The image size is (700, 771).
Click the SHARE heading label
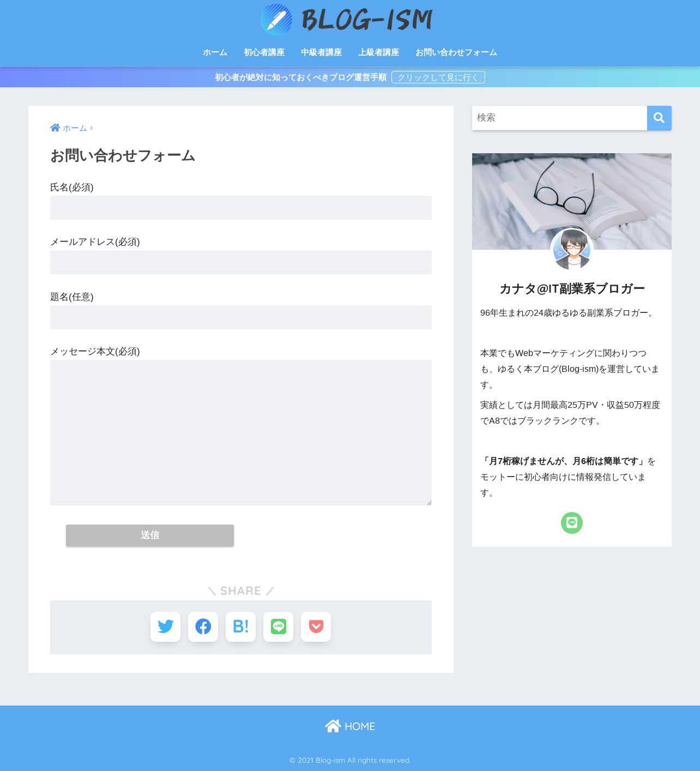[x=240, y=591]
